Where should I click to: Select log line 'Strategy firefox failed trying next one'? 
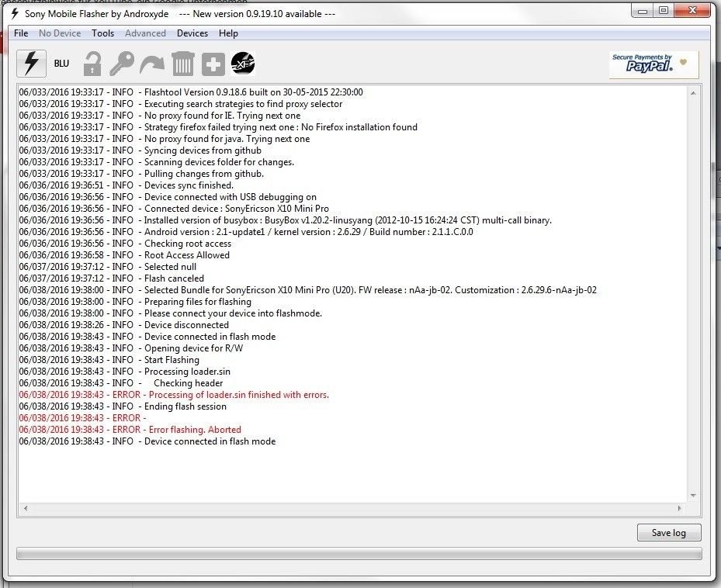[218, 127]
